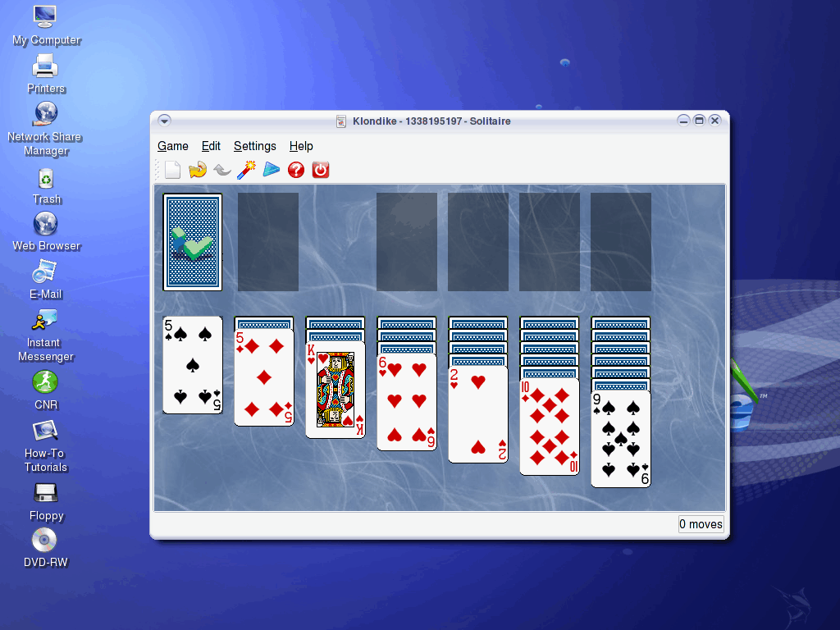Pick the King of hearts card
This screenshot has height=630, width=840.
coord(336,390)
